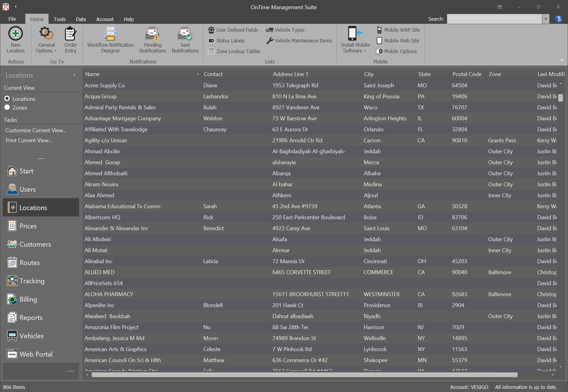
Task: Click the blue help question mark icon
Action: (x=559, y=19)
